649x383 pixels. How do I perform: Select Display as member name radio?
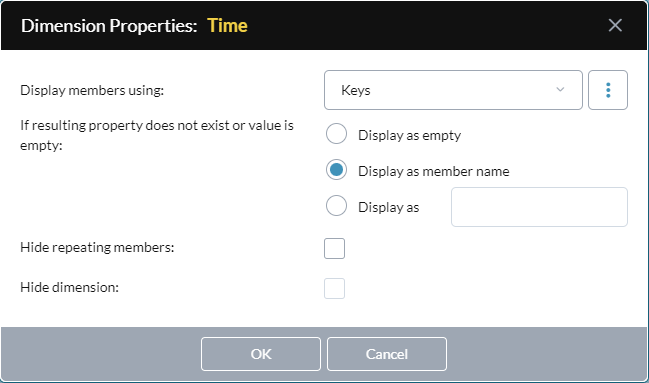tap(336, 170)
